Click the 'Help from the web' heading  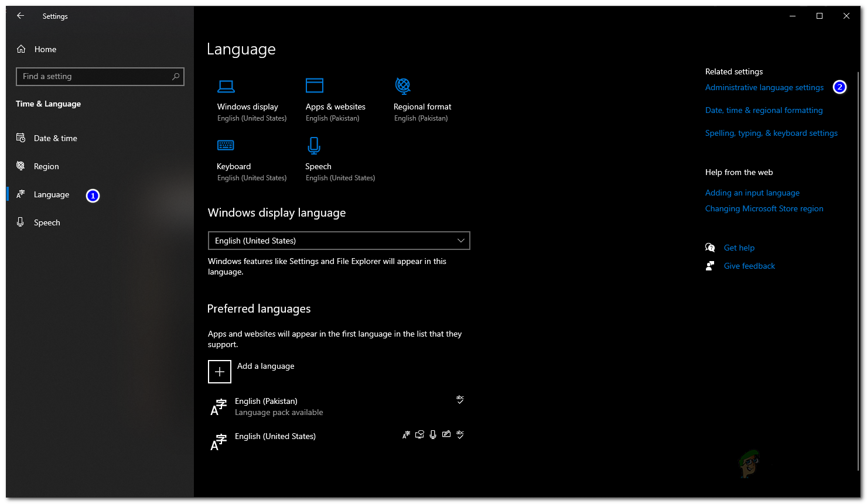739,172
